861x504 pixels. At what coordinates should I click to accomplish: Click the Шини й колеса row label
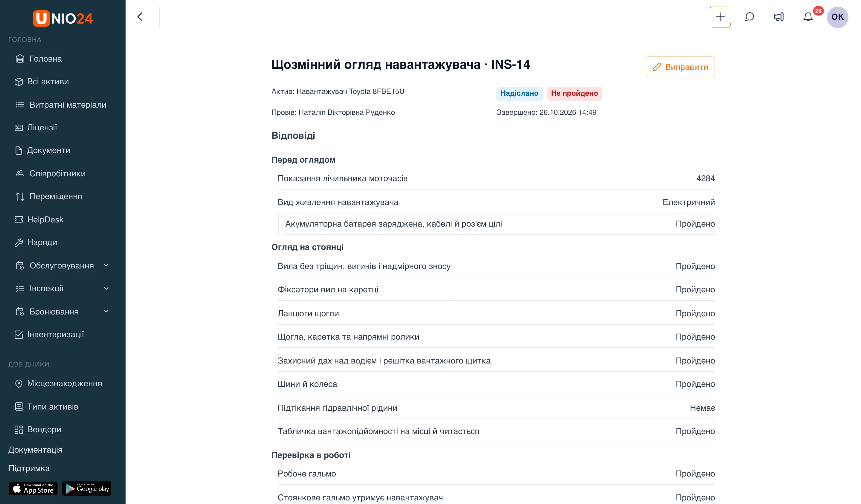click(307, 384)
